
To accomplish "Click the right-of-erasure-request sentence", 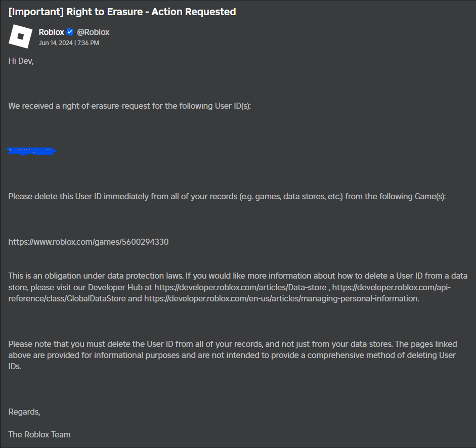I will pyautogui.click(x=129, y=106).
